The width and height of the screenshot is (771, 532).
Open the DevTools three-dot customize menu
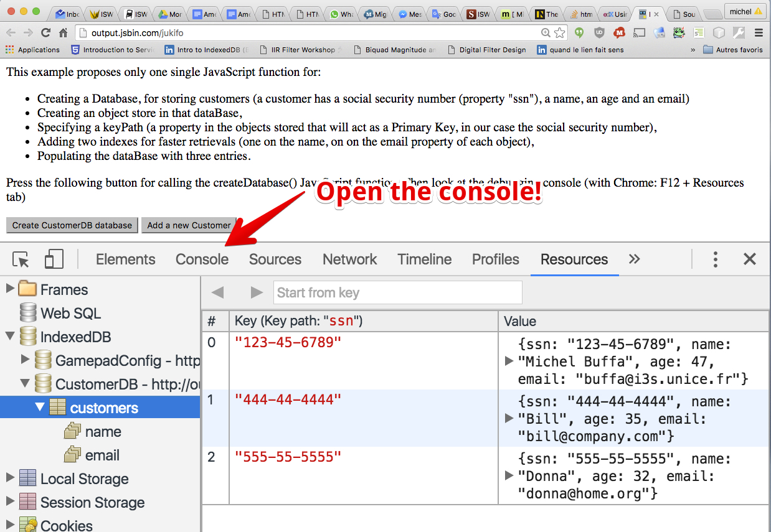(x=716, y=259)
